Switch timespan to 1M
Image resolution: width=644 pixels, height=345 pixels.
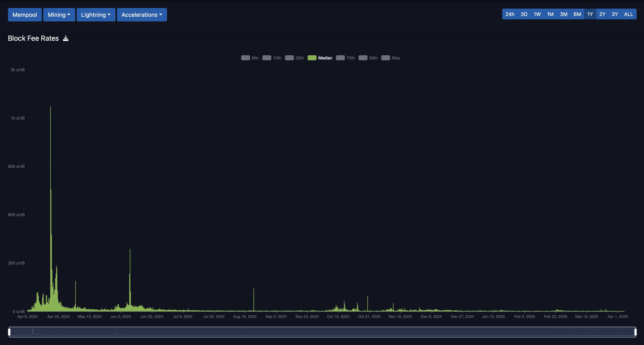550,14
